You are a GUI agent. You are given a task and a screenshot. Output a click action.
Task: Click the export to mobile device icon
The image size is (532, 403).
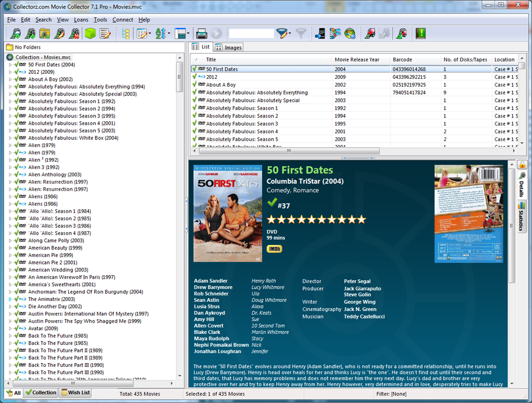320,33
